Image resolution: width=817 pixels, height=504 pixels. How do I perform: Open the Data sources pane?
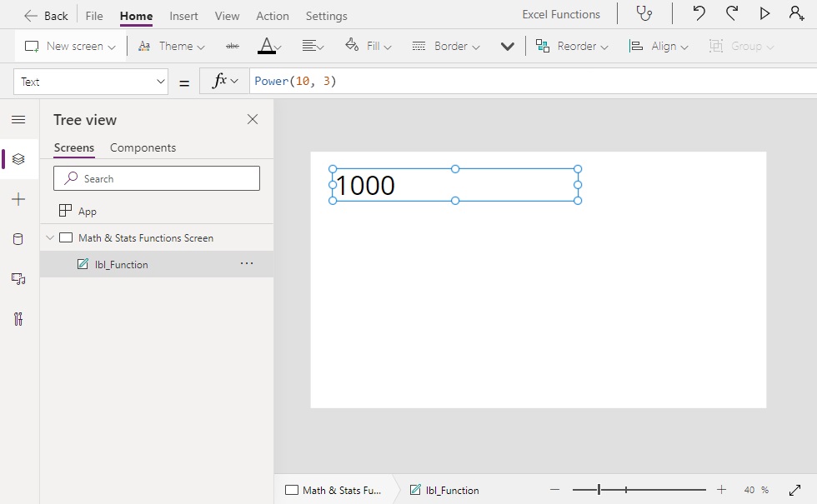18,239
